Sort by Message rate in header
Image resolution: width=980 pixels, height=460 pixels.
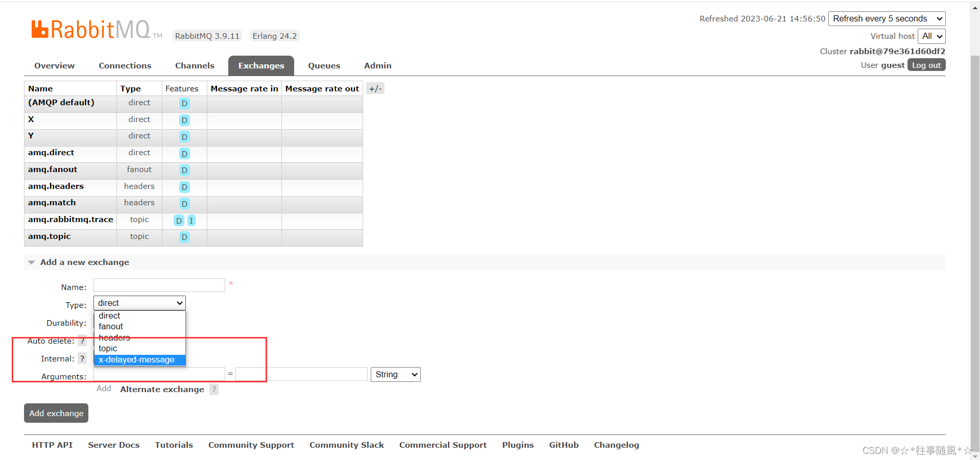(x=244, y=88)
